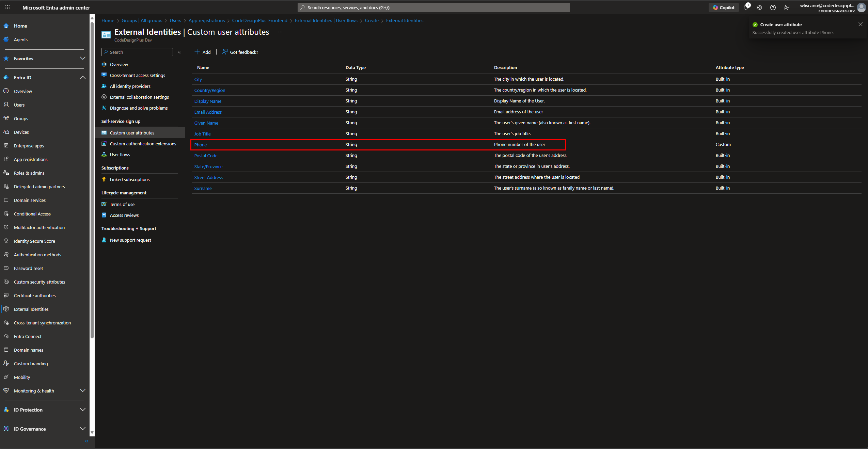Open the notifications bell icon
The height and width of the screenshot is (449, 868).
click(x=746, y=7)
